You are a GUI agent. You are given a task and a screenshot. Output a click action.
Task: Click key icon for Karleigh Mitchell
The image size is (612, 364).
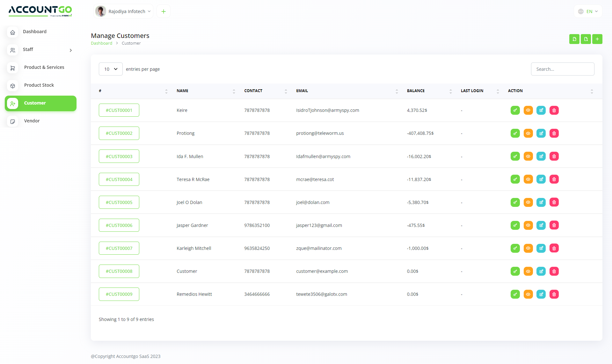[x=515, y=248]
